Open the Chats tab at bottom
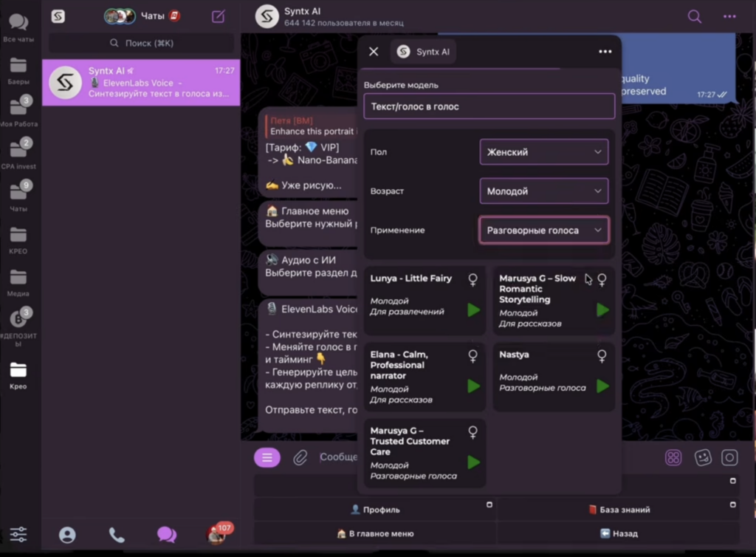 167,535
